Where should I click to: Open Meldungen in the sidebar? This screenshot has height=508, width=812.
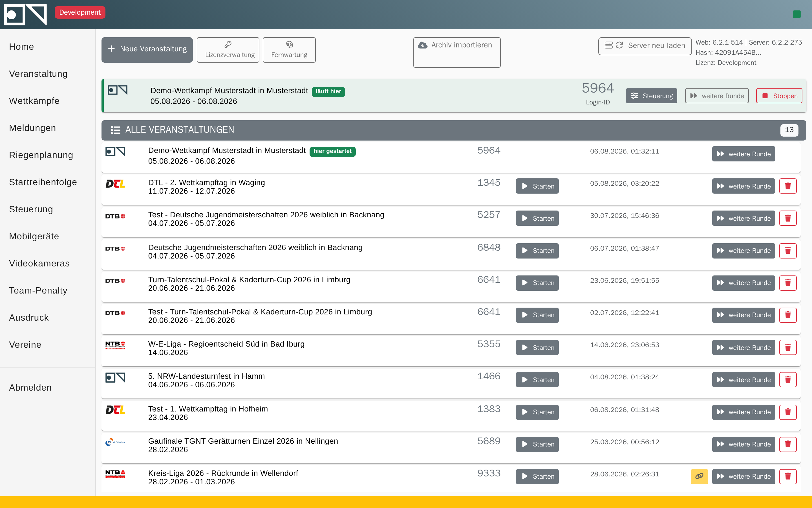(x=32, y=128)
